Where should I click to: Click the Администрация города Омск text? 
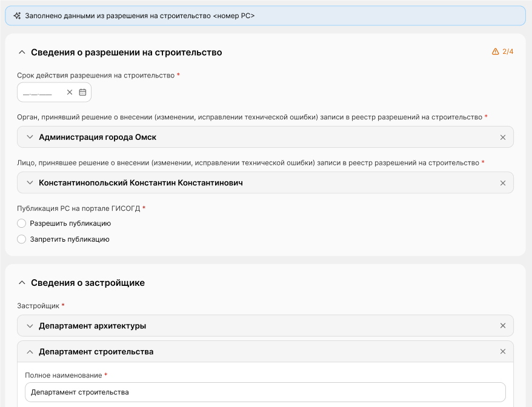click(98, 137)
